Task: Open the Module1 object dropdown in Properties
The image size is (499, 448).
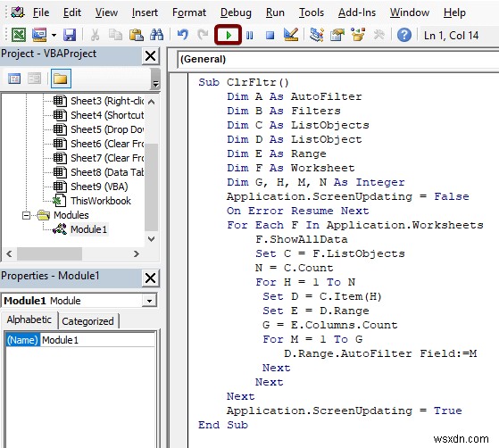Action: tap(149, 301)
